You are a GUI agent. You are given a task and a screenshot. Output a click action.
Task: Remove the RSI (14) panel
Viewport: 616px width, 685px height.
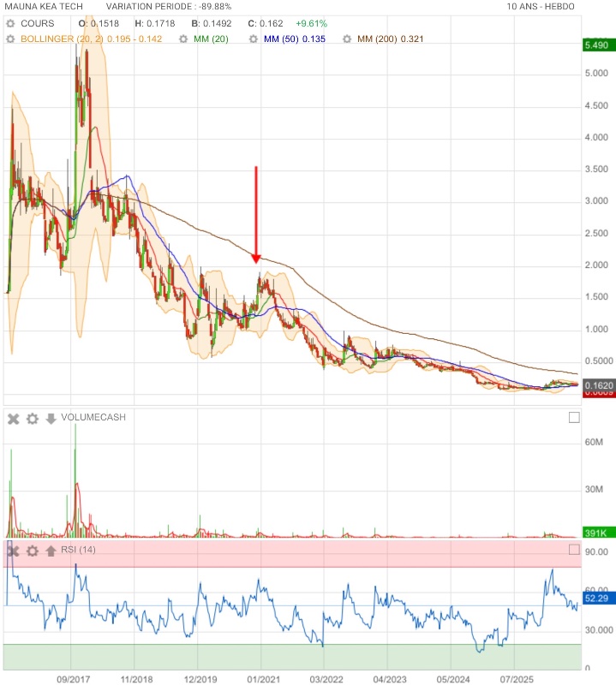pos(14,551)
